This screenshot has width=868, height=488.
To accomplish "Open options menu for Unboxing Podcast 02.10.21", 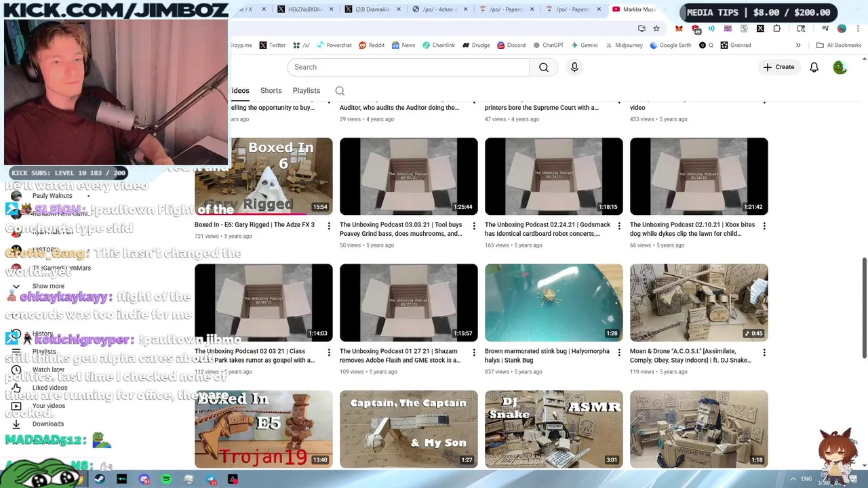I will pyautogui.click(x=764, y=226).
